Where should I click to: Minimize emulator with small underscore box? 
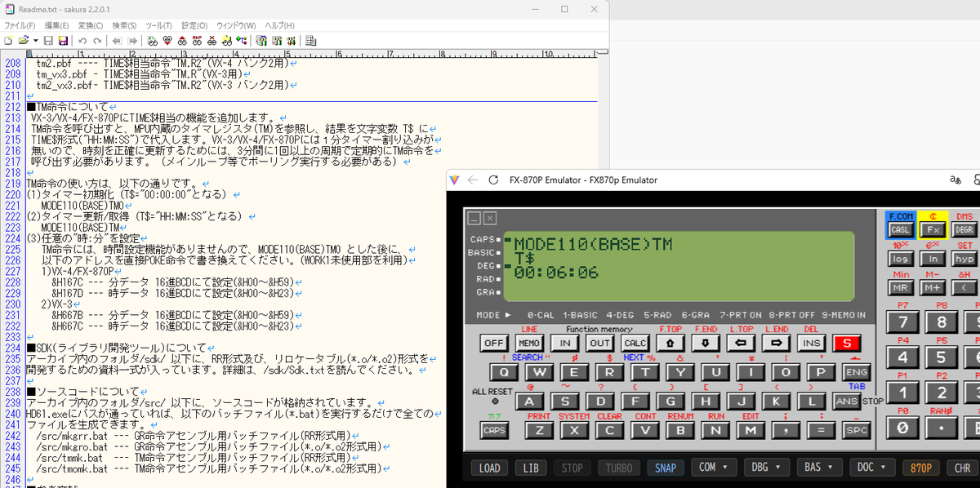point(474,218)
